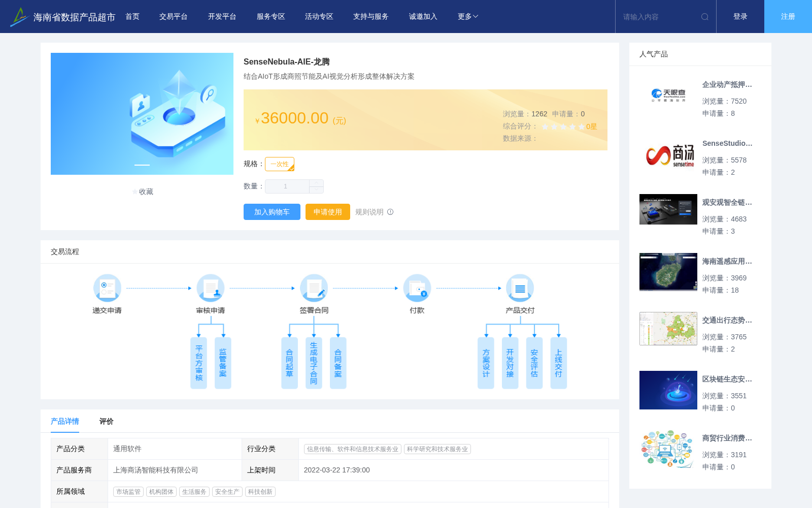This screenshot has height=508, width=812.
Task: Open 海南遥感应用 product title
Action: 727,262
